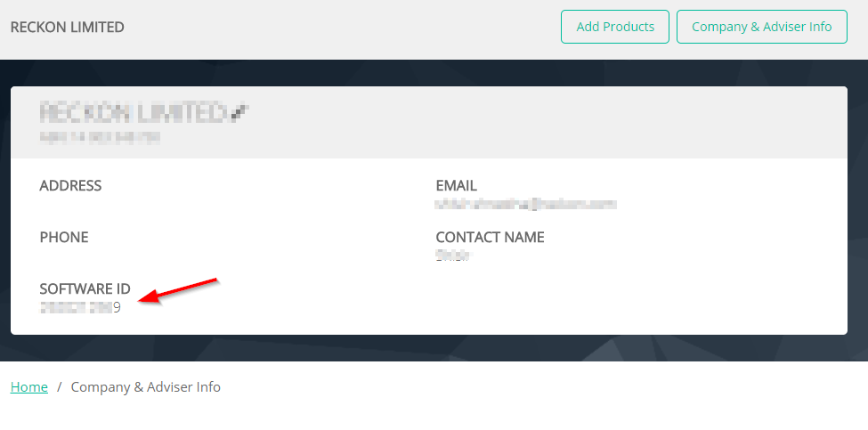Click dark banner background below card
This screenshot has width=868, height=430.
429,348
